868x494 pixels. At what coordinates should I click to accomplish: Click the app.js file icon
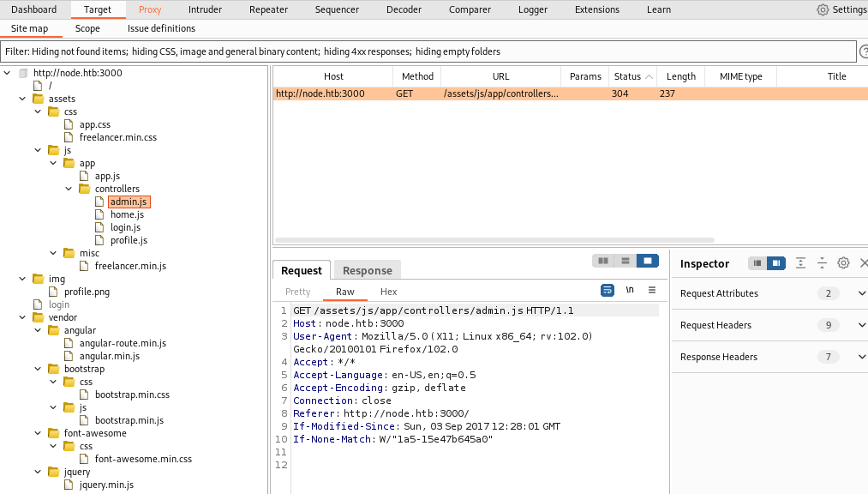(84, 176)
